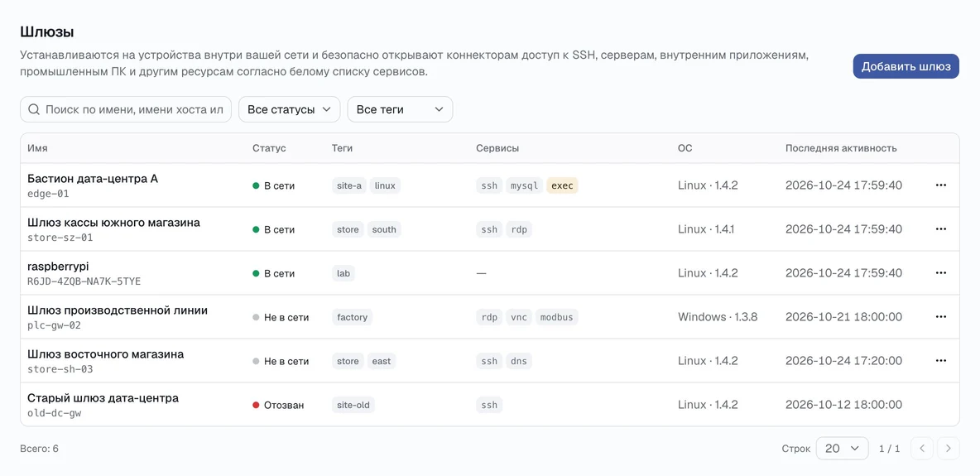The height and width of the screenshot is (476, 980).
Task: Click the site-a tag
Action: (x=349, y=185)
